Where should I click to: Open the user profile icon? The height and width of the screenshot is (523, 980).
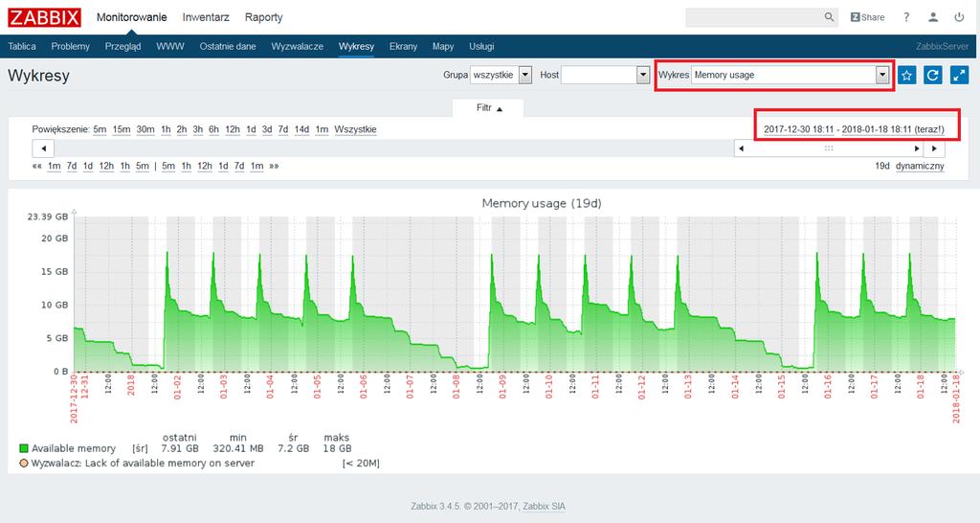(x=933, y=17)
